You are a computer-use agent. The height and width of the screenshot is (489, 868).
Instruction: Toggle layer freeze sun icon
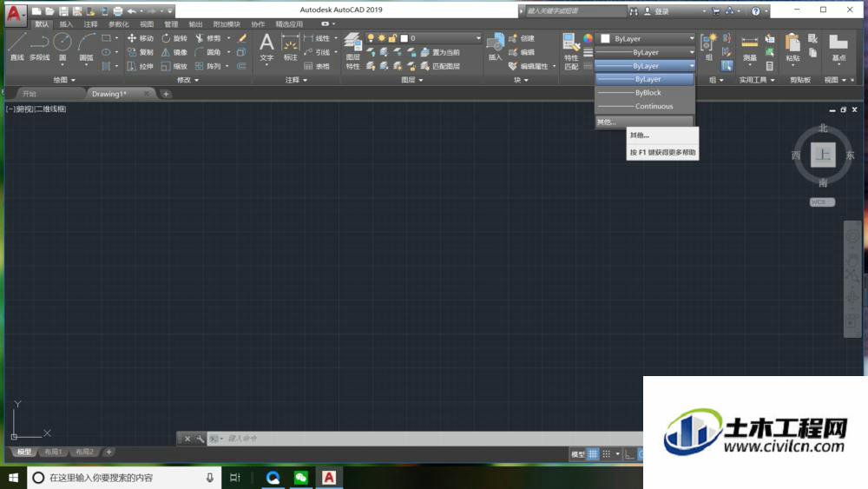click(381, 38)
